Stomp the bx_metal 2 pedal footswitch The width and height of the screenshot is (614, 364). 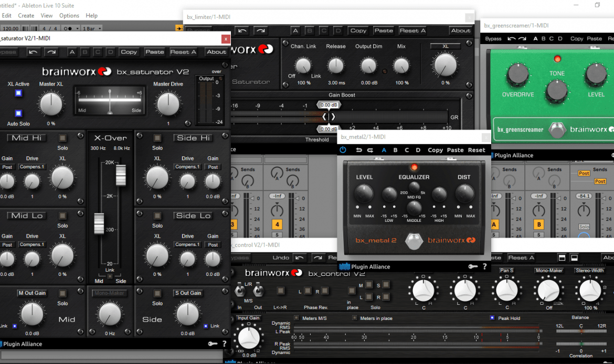414,241
